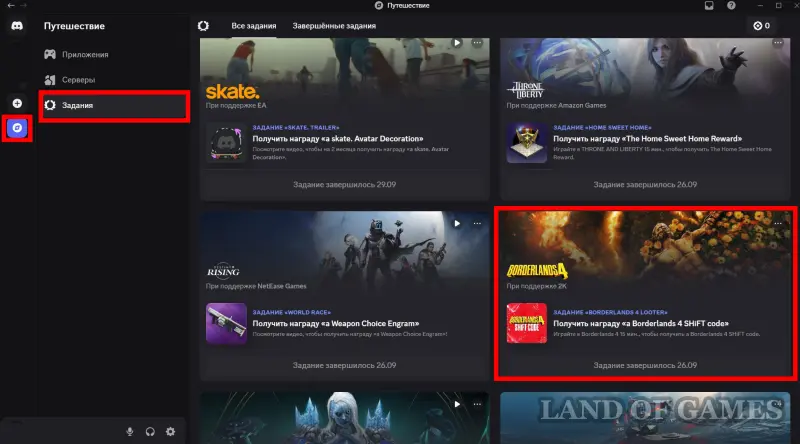Click the add server plus icon
Viewport: 800px width, 444px height.
(17, 103)
